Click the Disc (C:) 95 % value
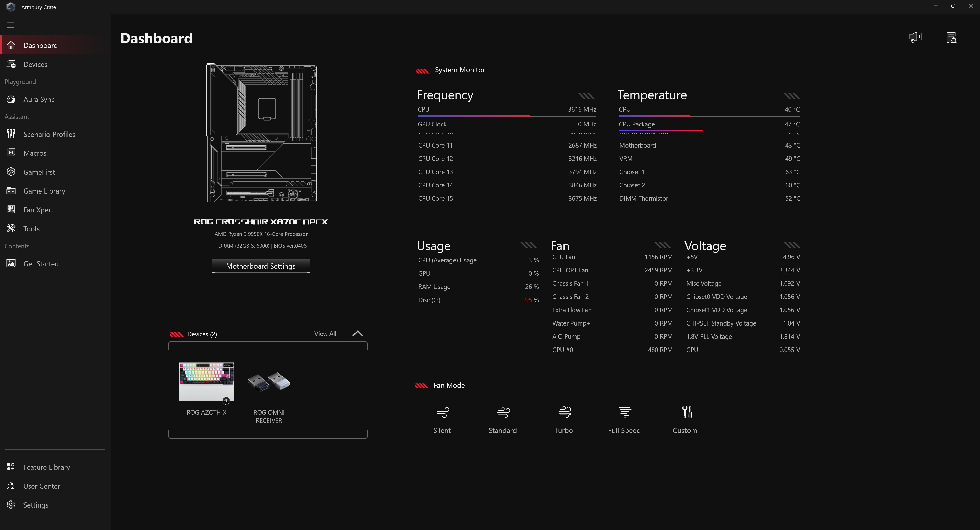Image resolution: width=980 pixels, height=530 pixels. point(532,300)
